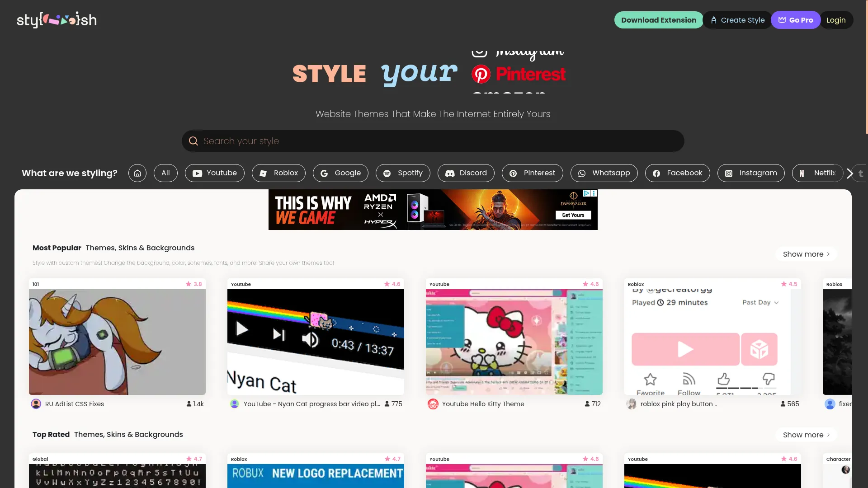Open RU AdList CSS Fixes author avatar
The height and width of the screenshot is (488, 868).
[36, 404]
